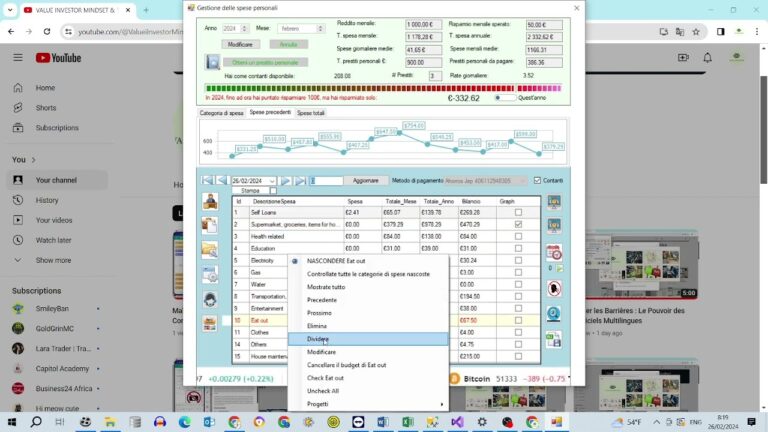This screenshot has height=432, width=768.
Task: Check the Graph box for Self Loans
Action: (x=518, y=213)
